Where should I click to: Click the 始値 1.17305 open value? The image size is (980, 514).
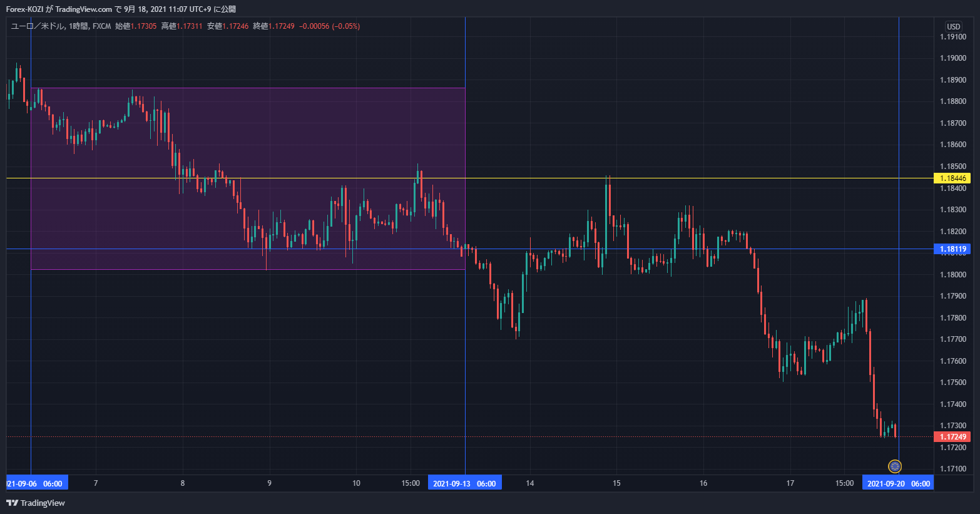tap(136, 26)
